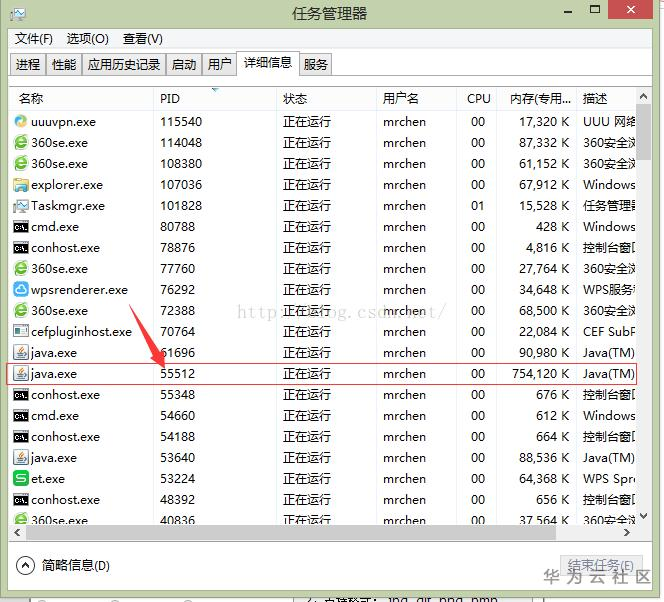664x602 pixels.
Task: Sort by the PID column header
Action: (215, 99)
